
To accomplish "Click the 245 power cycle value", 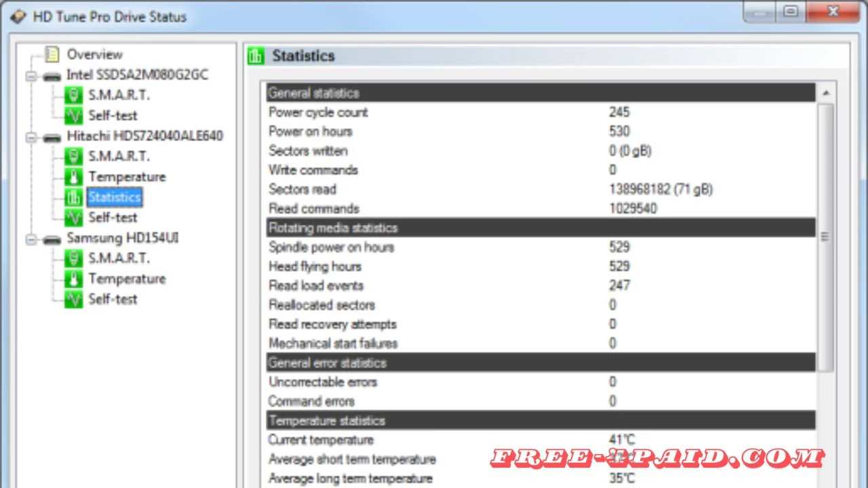I will (x=620, y=113).
